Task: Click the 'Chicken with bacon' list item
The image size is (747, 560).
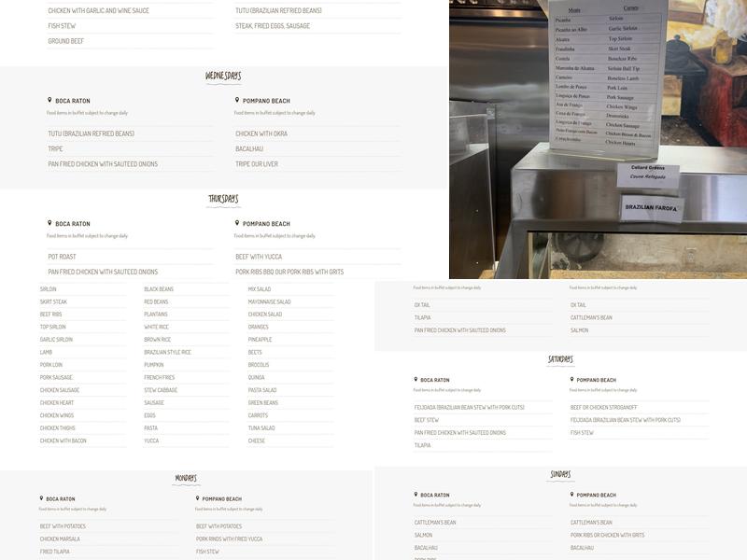Action: [63, 441]
